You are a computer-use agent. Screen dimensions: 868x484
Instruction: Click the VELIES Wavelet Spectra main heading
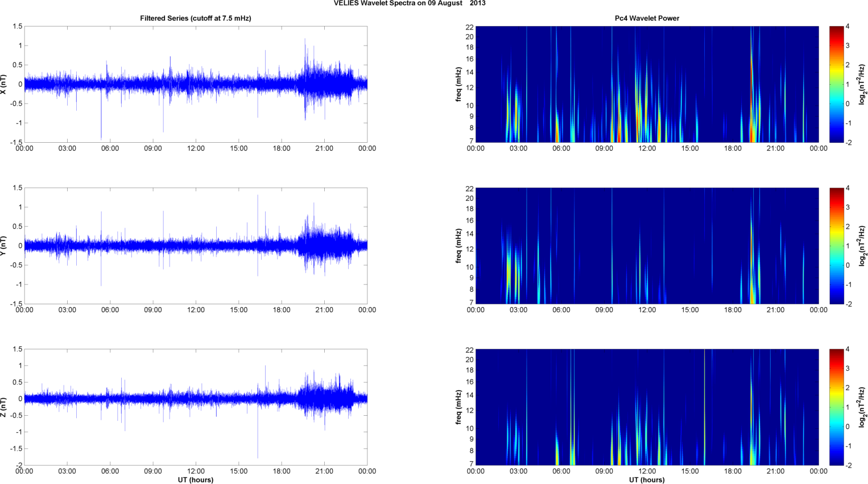click(x=410, y=3)
